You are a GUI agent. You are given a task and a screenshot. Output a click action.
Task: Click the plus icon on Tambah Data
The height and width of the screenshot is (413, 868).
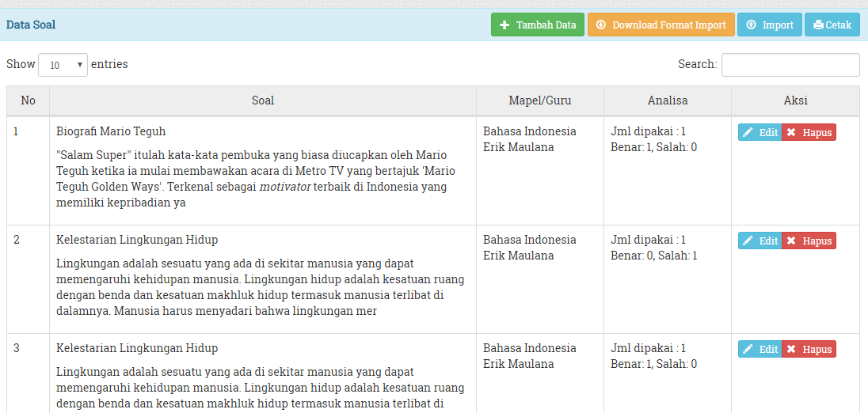[504, 25]
